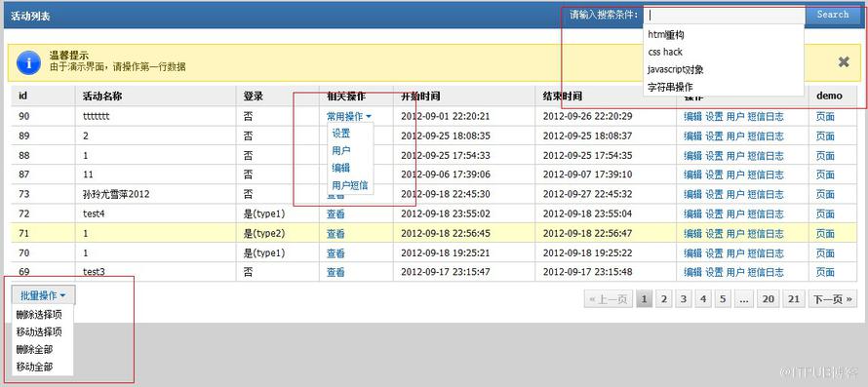The image size is (868, 387).
Task: Choose 移动选择项 from batch menu
Action: [x=39, y=331]
